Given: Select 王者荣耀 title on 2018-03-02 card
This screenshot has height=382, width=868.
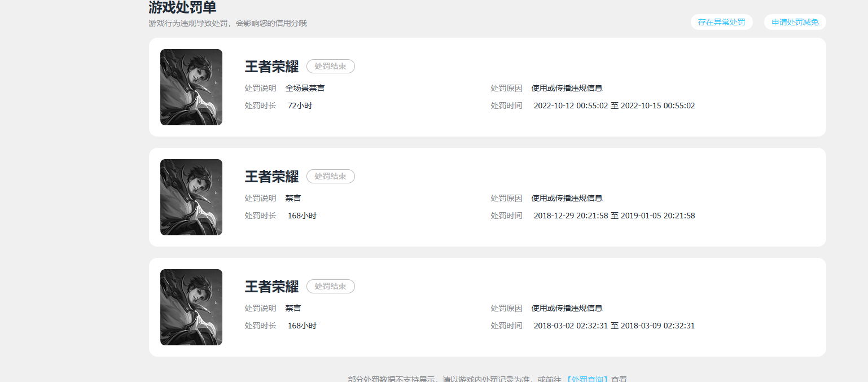Looking at the screenshot, I should click(x=271, y=287).
